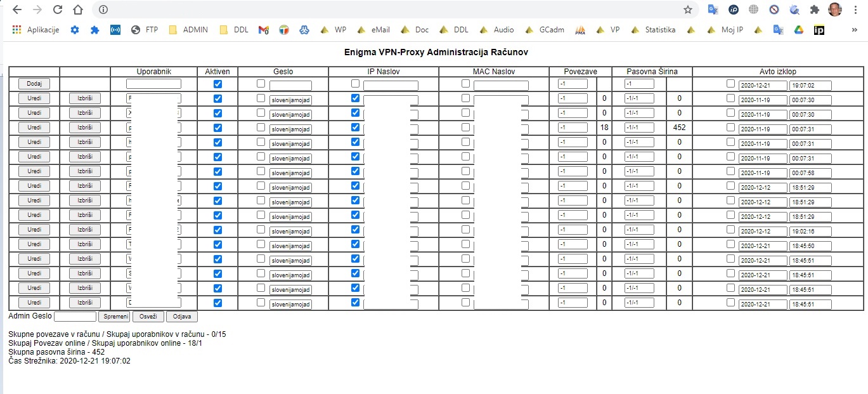
Task: Open the Chrome three-dot menu
Action: coord(856,10)
